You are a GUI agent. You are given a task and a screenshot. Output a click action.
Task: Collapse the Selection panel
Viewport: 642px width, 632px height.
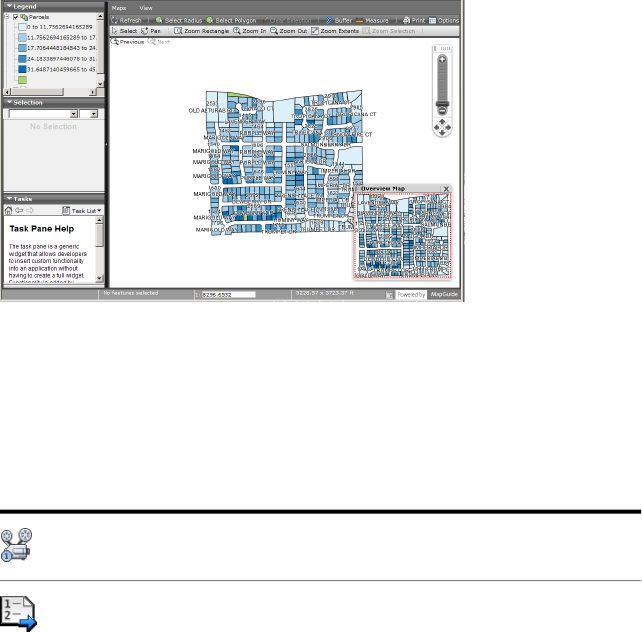click(9, 102)
